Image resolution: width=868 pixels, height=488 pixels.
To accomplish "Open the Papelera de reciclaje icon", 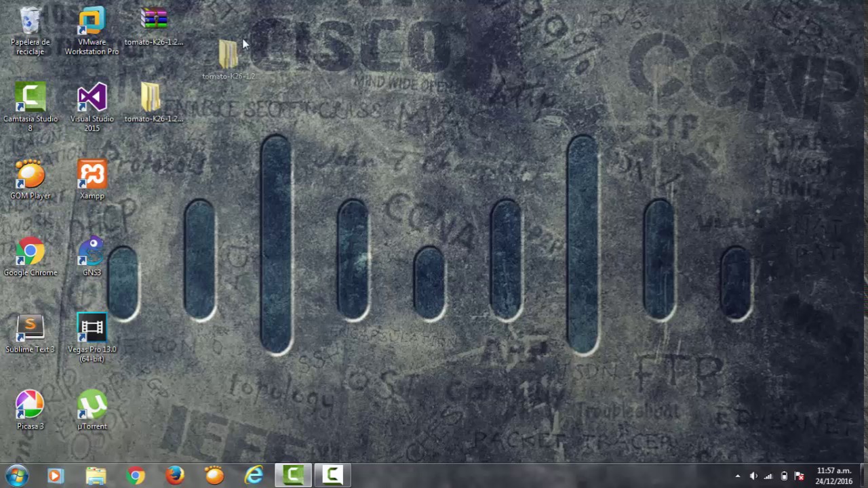I will 30,31.
